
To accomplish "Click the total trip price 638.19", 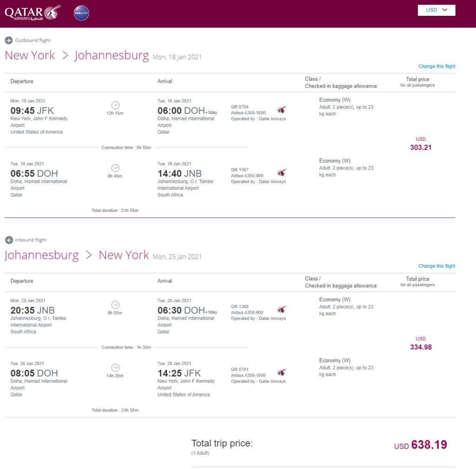I will [x=429, y=445].
